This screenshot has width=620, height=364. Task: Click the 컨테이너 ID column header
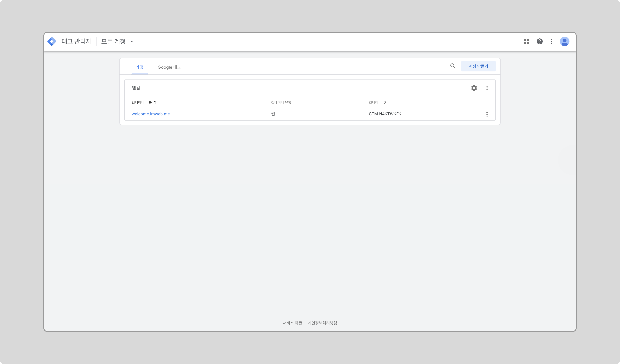click(377, 102)
